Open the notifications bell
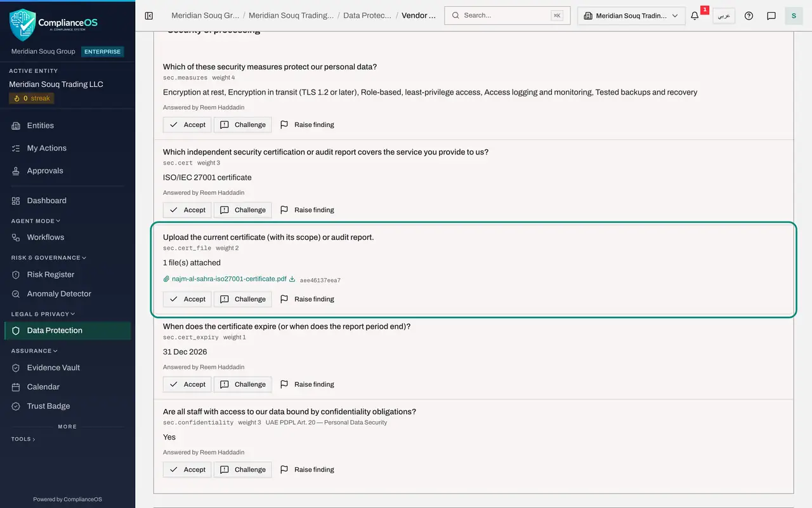 click(695, 16)
